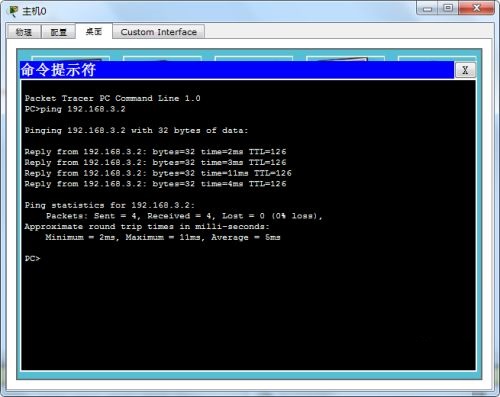Click the 'Packets: Sent = 4' statistics line
Image resolution: width=500 pixels, height=397 pixels.
pyautogui.click(x=184, y=216)
